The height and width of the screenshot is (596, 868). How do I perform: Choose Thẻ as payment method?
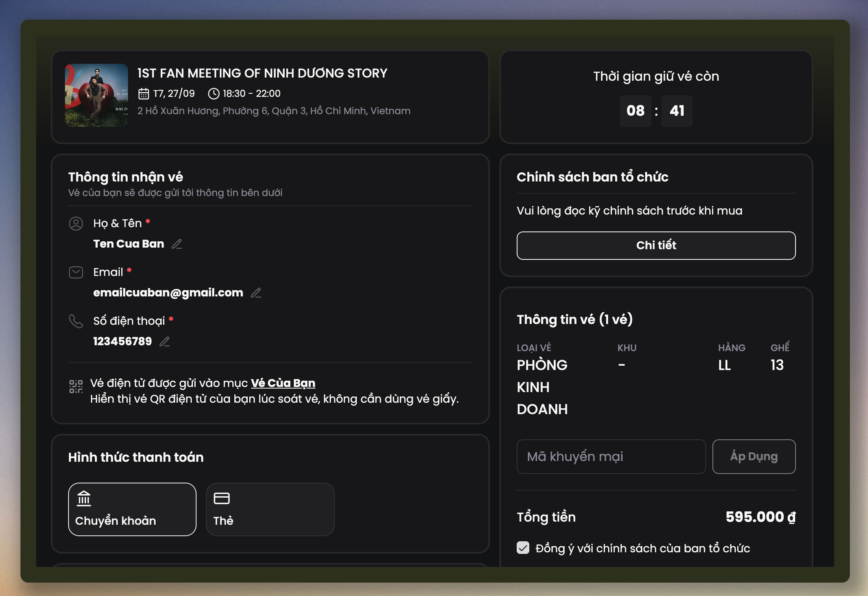[x=270, y=509]
